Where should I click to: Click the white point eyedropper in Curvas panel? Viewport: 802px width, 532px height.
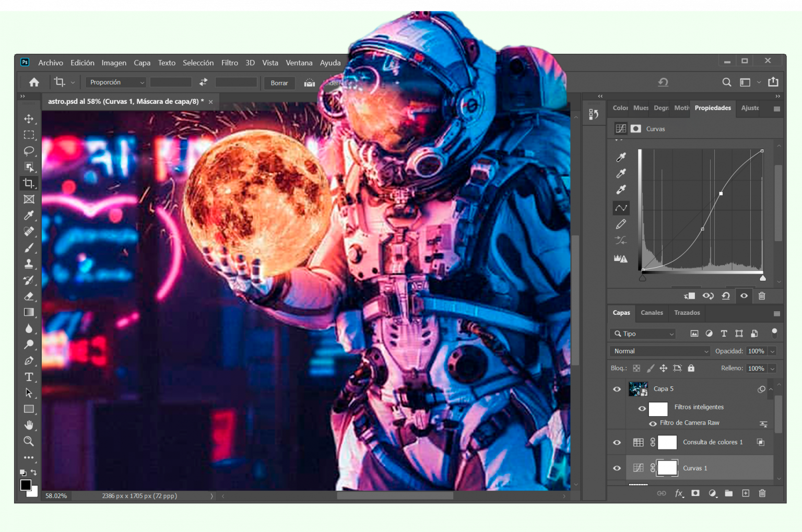pyautogui.click(x=621, y=190)
